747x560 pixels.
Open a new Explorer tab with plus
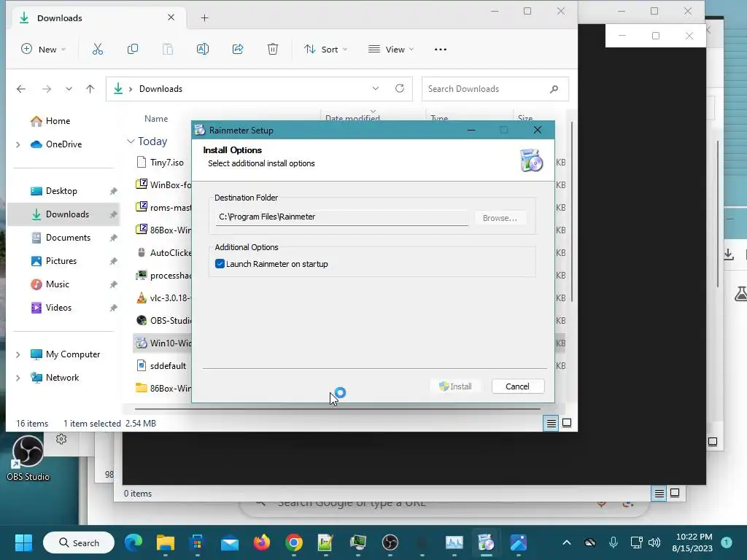point(204,18)
